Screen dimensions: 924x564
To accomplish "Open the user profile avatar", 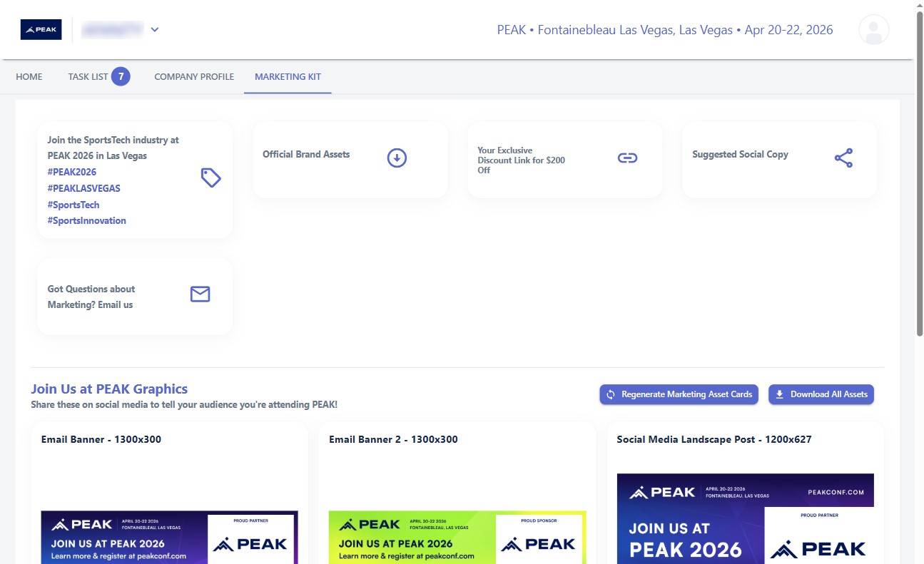I will (x=873, y=30).
